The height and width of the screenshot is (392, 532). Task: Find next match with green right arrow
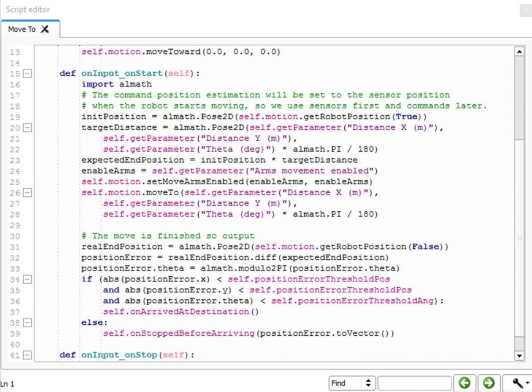[x=489, y=383]
